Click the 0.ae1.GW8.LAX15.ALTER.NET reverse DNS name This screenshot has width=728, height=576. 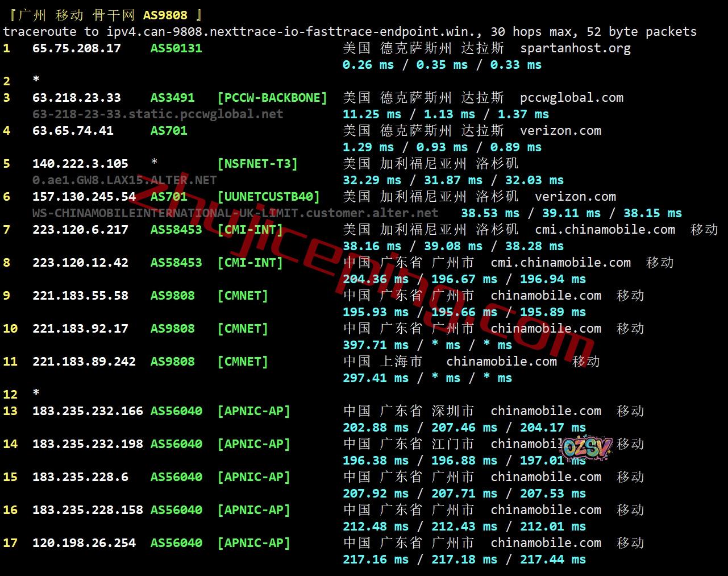coord(124,180)
